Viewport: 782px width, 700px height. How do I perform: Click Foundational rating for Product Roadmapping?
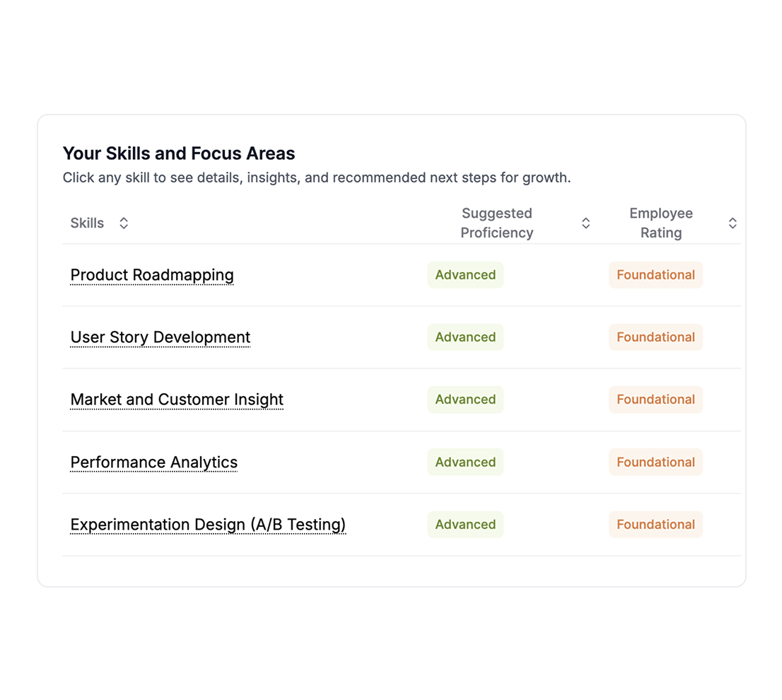click(655, 275)
